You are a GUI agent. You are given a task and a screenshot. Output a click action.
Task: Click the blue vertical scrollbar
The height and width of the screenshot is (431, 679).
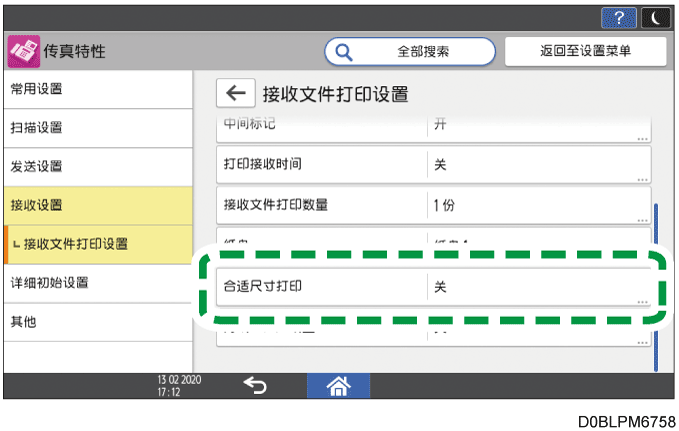coord(656,287)
